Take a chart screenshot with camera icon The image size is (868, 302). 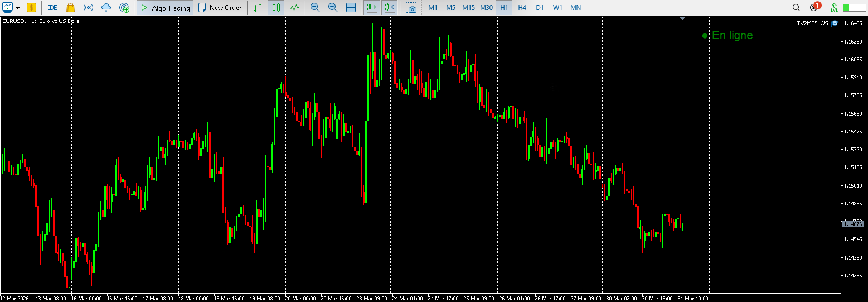coord(411,8)
